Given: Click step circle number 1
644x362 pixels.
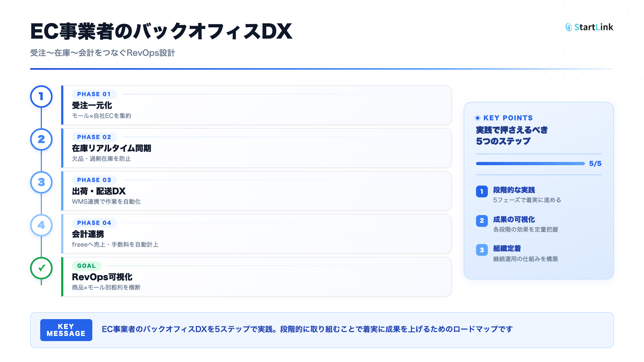Looking at the screenshot, I should [x=41, y=97].
